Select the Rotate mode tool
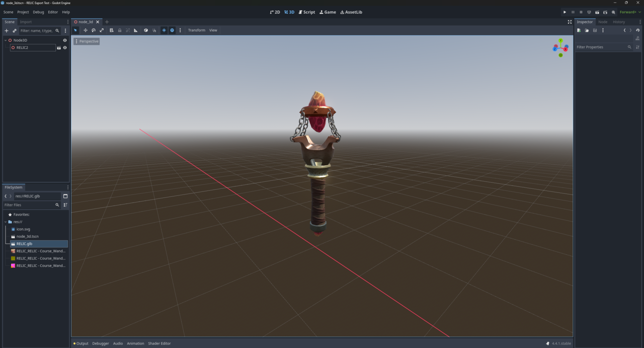Viewport: 644px width, 348px height. pos(94,30)
